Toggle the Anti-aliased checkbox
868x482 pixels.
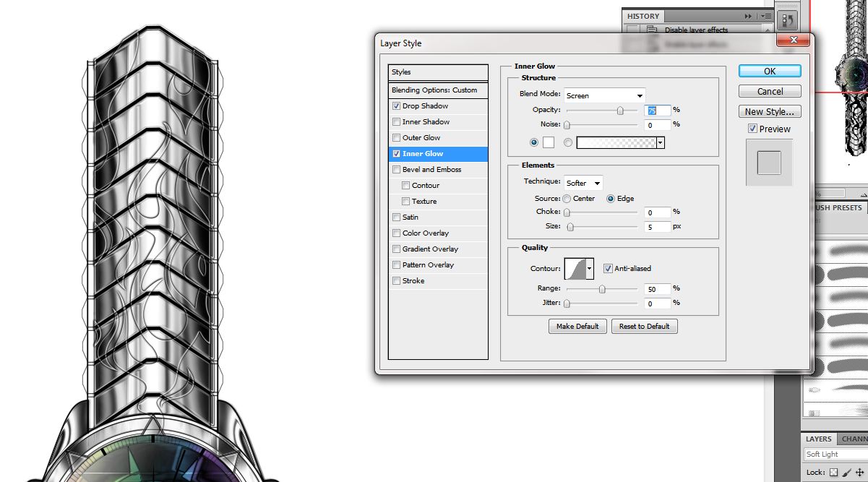pyautogui.click(x=608, y=269)
